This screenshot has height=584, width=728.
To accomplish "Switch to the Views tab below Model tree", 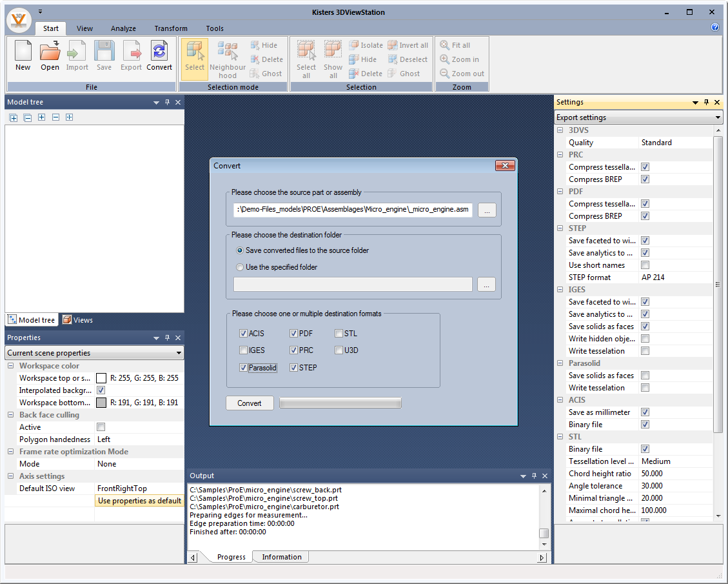I will click(x=78, y=320).
